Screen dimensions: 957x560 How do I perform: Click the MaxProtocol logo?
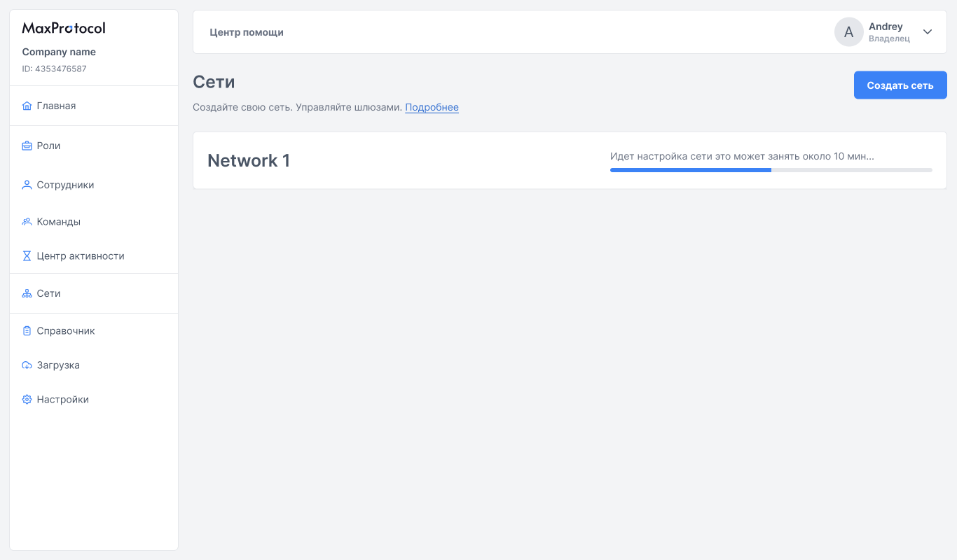tap(64, 28)
